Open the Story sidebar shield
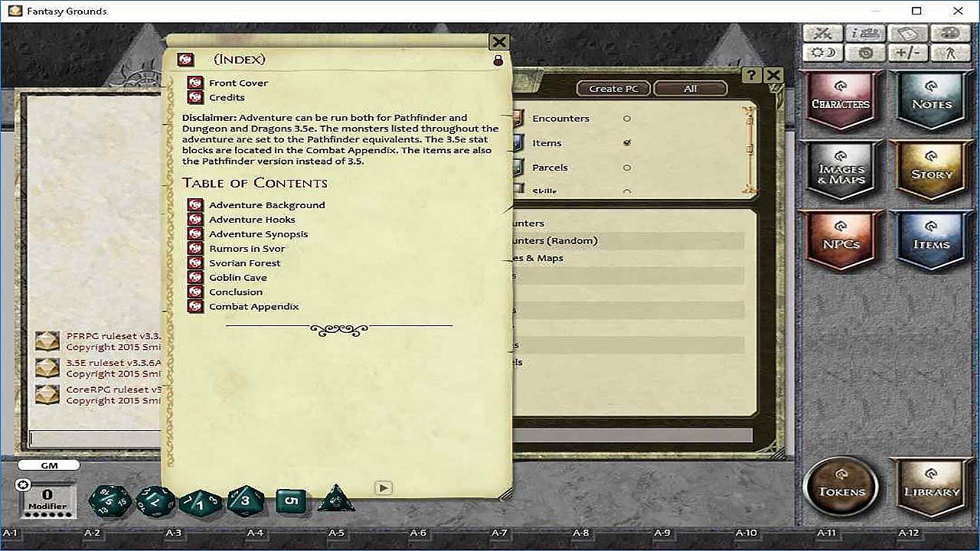This screenshot has width=980, height=551. [x=931, y=171]
